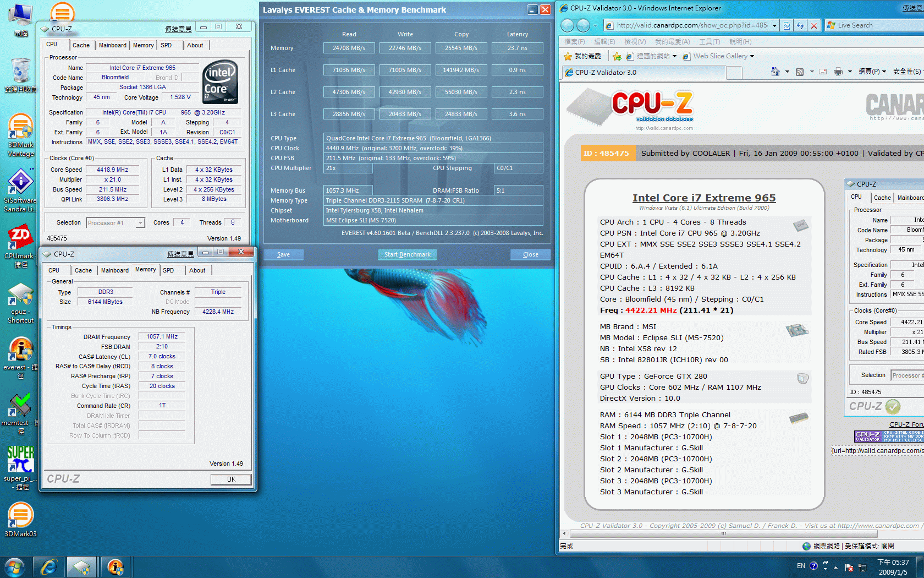Click Start Benchmark in EVEREST window
Viewport: 924px width, 578px height.
point(407,254)
